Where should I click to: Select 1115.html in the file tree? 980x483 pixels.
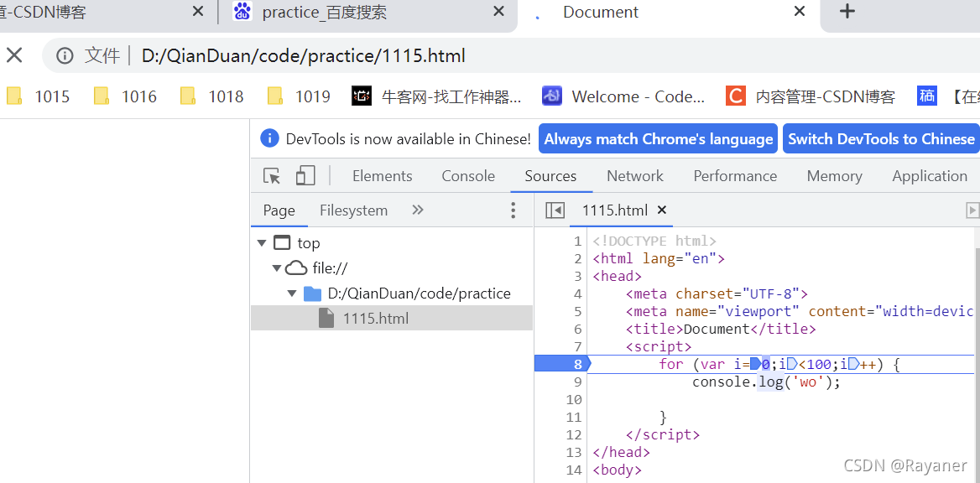(392, 319)
